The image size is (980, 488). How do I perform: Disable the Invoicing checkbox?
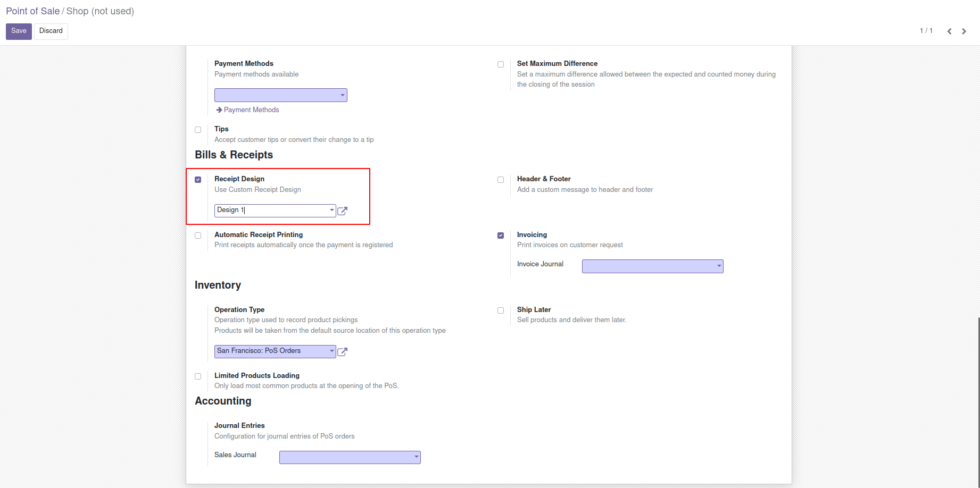click(501, 235)
